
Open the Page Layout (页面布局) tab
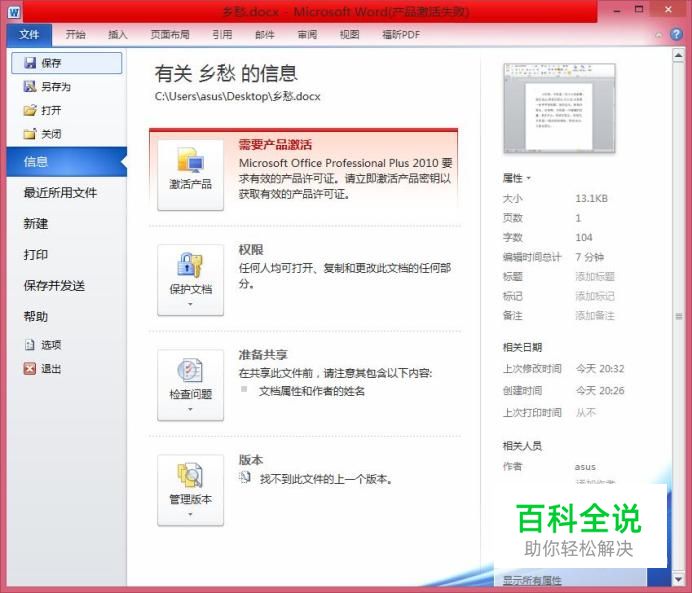[170, 35]
